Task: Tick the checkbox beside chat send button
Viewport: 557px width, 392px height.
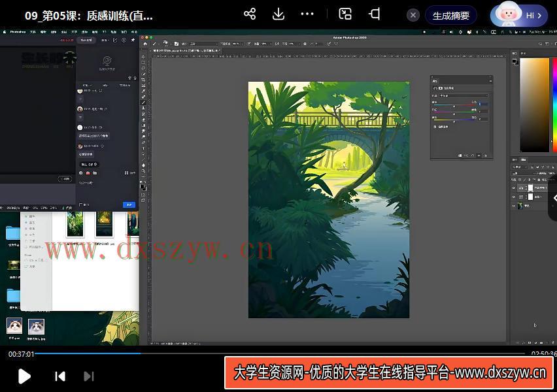Action: pyautogui.click(x=80, y=204)
